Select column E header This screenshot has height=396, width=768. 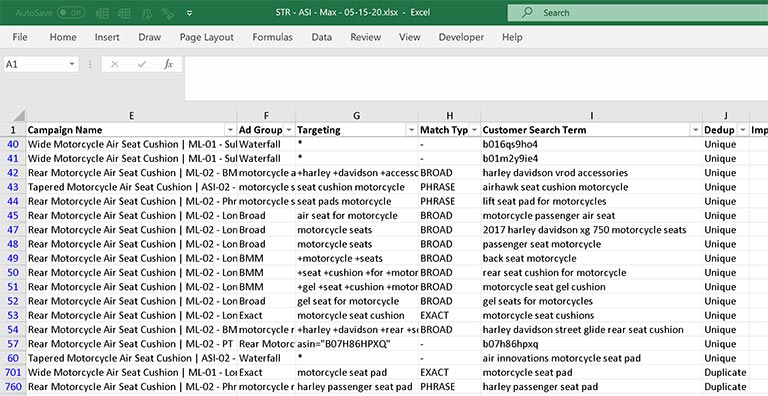pos(132,116)
